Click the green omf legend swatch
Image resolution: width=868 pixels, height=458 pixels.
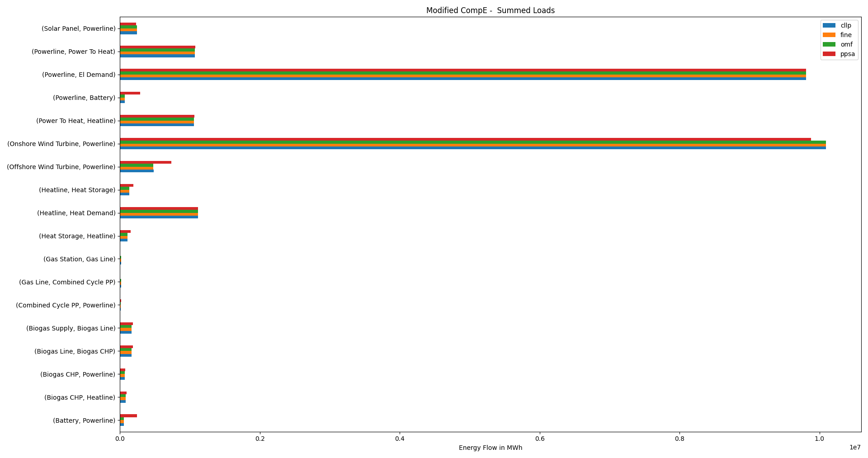click(829, 44)
